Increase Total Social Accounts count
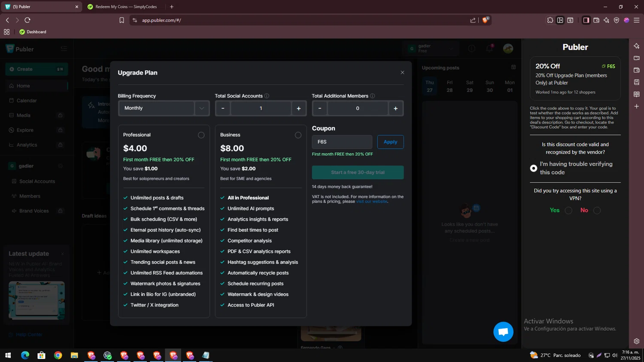 pos(299,109)
